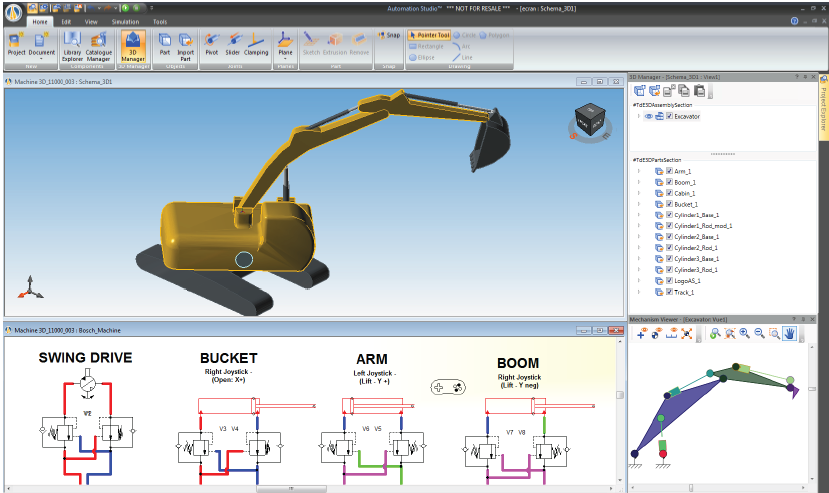The image size is (829, 493).
Task: Click the schematic horizontal scrollbar thumb
Action: tap(292, 489)
